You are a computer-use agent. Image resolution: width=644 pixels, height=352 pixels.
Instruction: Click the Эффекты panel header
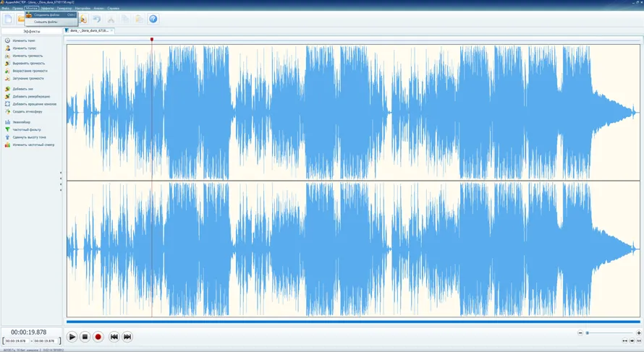click(x=32, y=31)
